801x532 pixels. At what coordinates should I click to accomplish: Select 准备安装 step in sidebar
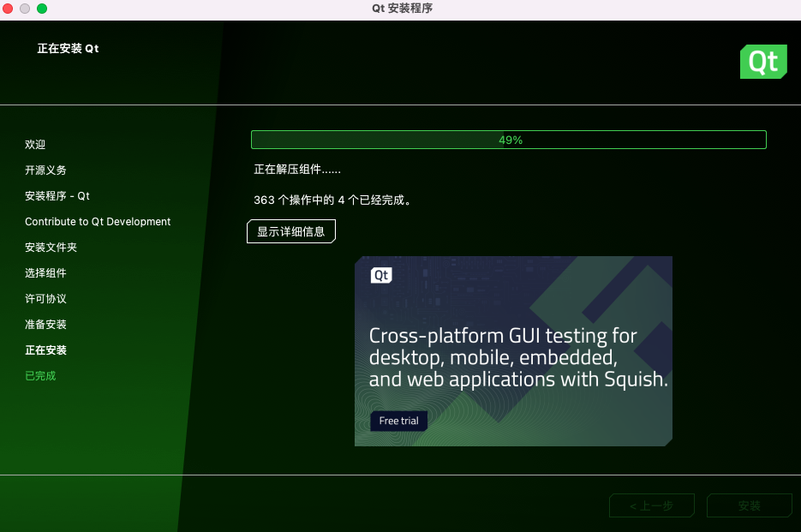[x=45, y=325]
